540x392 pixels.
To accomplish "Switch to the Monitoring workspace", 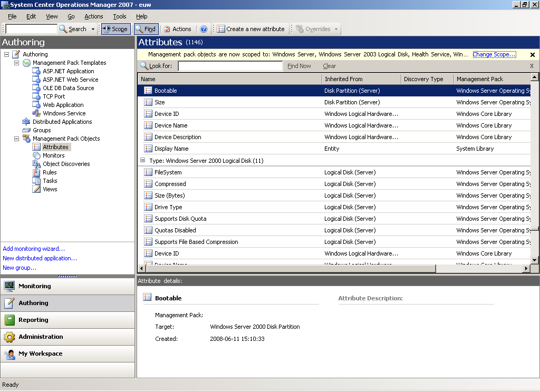I will pos(67,286).
